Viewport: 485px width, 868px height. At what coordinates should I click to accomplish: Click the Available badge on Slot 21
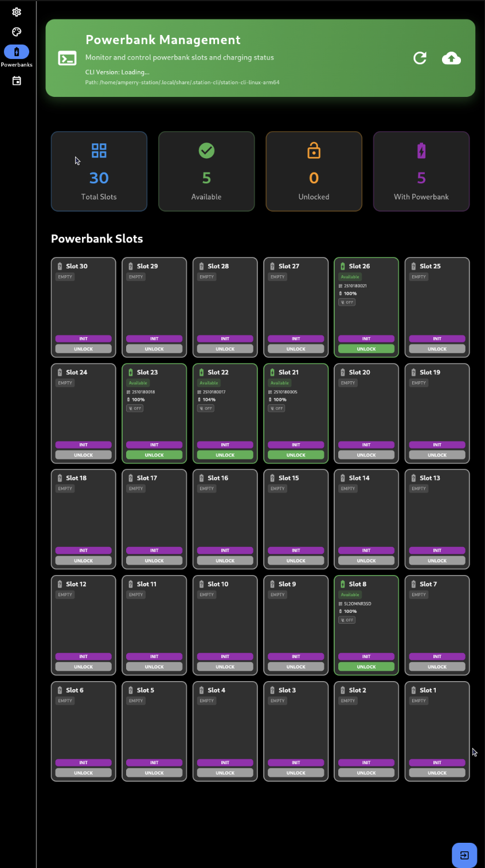[280, 382]
